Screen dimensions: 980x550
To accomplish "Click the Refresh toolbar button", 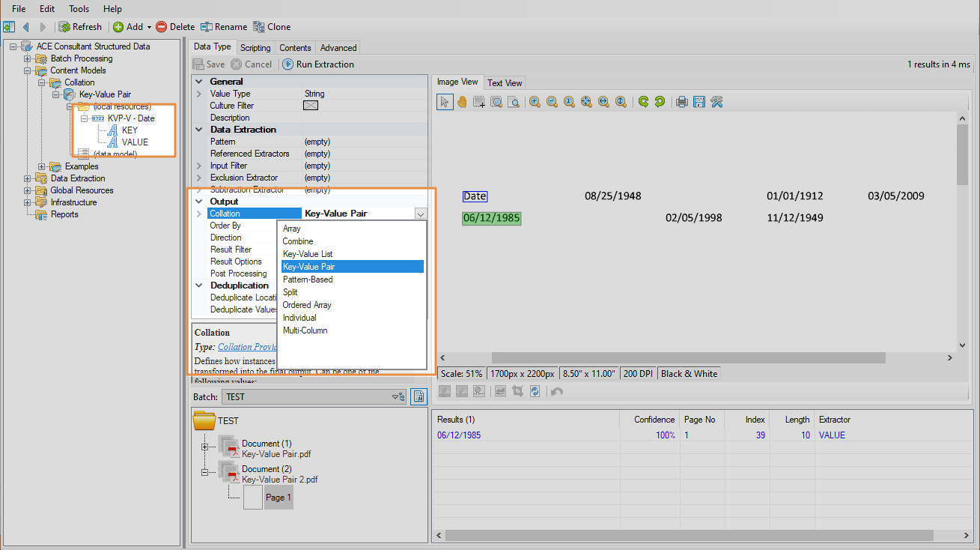I will click(x=80, y=27).
